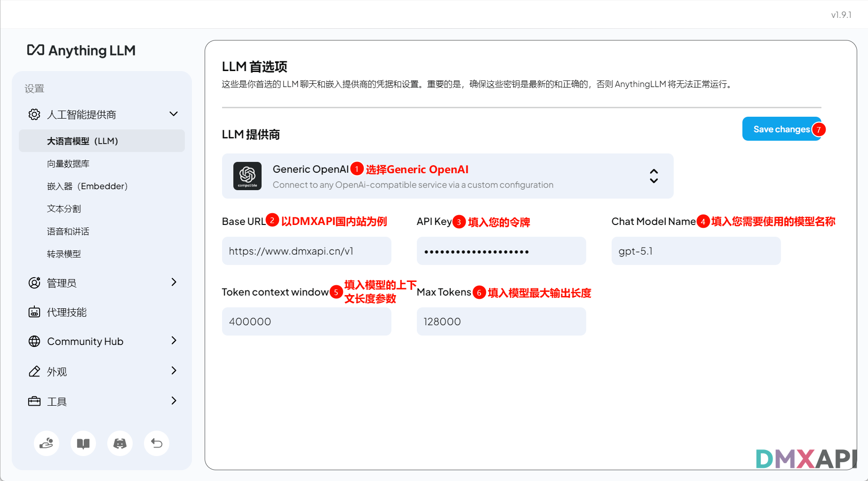Click the 代理技能 robot icon
868x481 pixels.
point(34,312)
